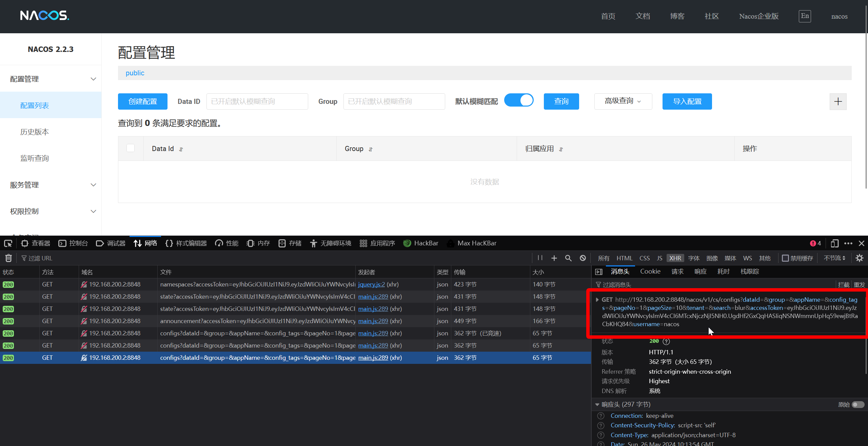This screenshot has height=446, width=868.
Task: Select the CSS filter
Action: pyautogui.click(x=645, y=258)
